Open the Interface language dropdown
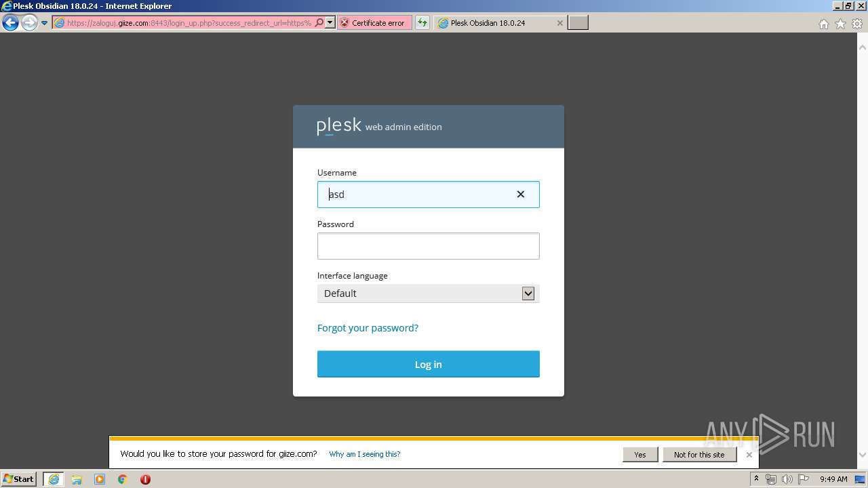The height and width of the screenshot is (488, 868). point(429,293)
